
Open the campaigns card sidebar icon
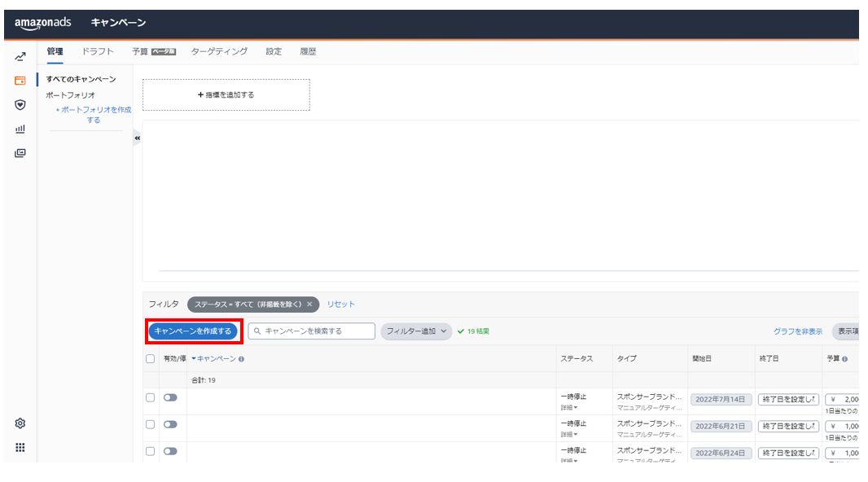(x=20, y=81)
